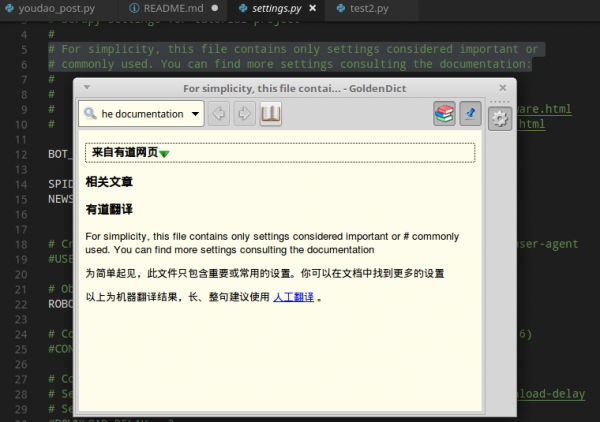This screenshot has width=600, height=422.
Task: Open the dictionary groups books icon
Action: coord(444,114)
